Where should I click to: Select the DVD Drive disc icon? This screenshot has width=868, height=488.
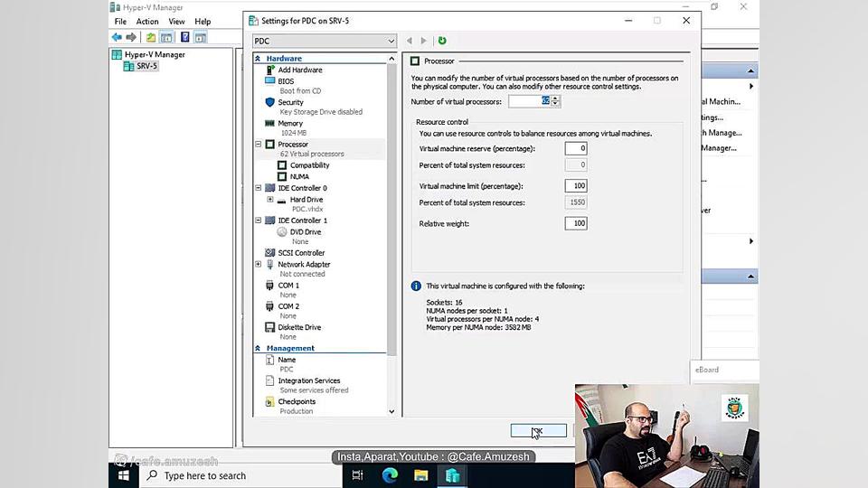coord(282,232)
